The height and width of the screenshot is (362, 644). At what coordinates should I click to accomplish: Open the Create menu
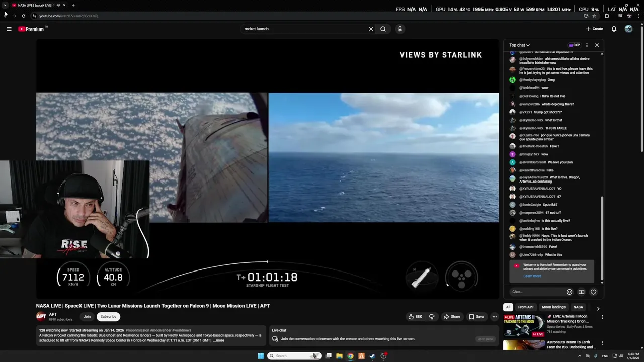click(594, 29)
